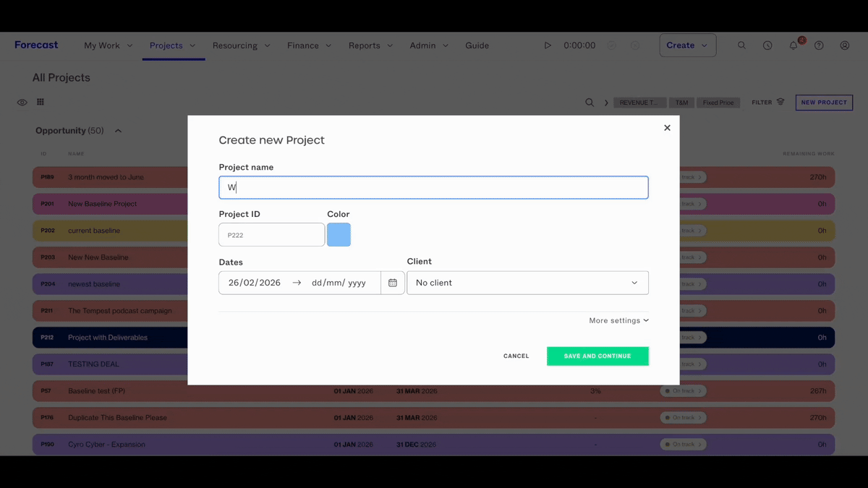The image size is (868, 488).
Task: Open Duplicate This Baseline Please project
Action: (x=117, y=418)
